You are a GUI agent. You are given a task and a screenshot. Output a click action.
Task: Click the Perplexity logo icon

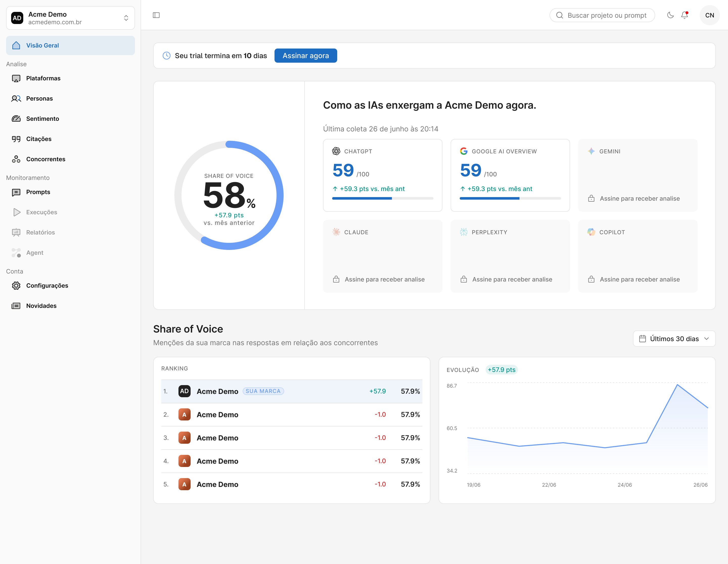click(464, 232)
